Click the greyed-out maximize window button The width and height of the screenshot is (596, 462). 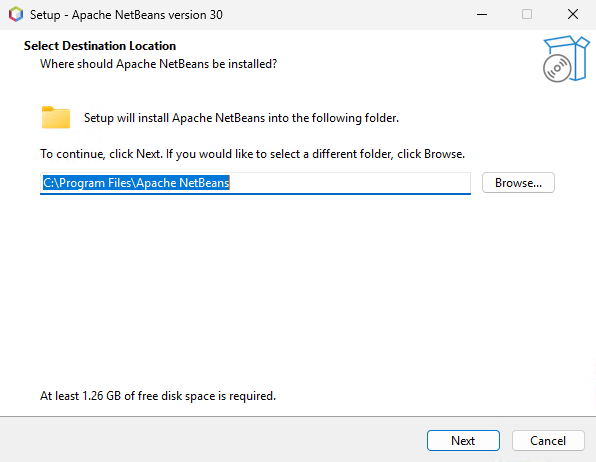527,14
